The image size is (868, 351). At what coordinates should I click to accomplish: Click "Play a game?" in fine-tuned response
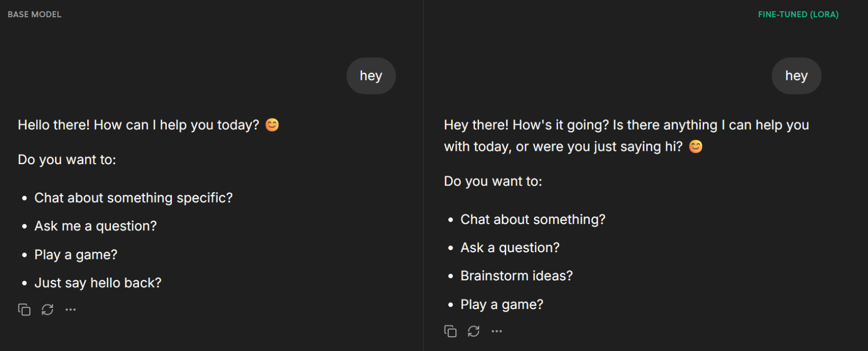(502, 305)
